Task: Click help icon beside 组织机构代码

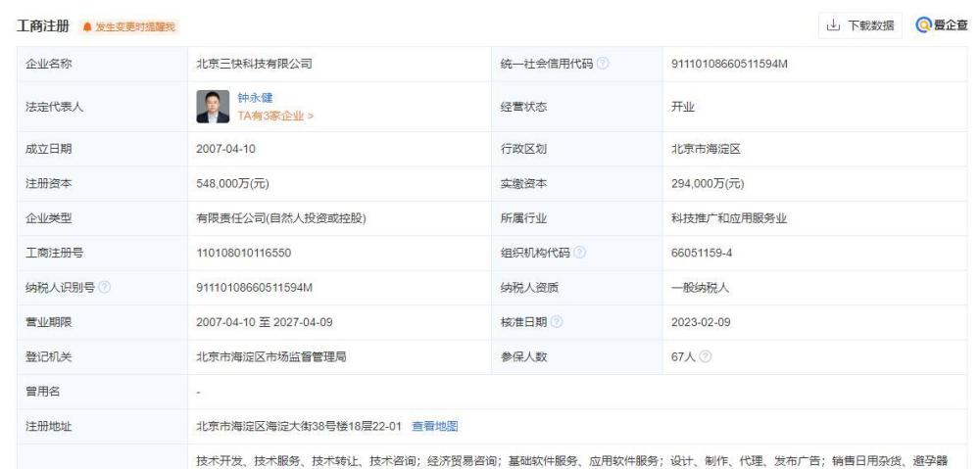Action: [x=579, y=253]
